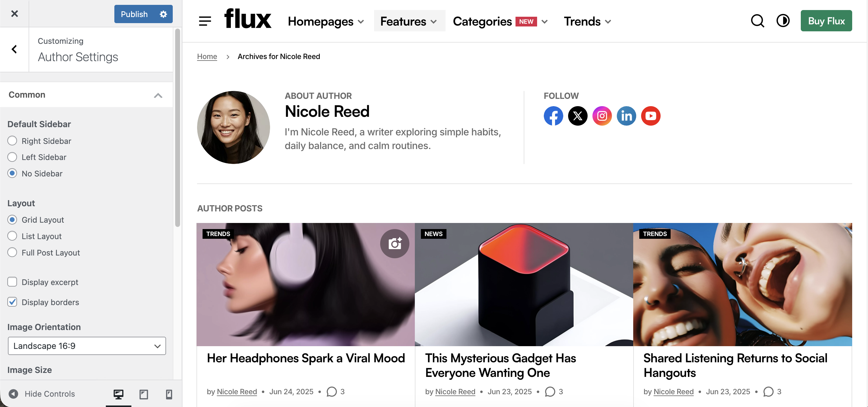The width and height of the screenshot is (868, 407).
Task: Open Nicole Reed's Facebook profile icon
Action: (553, 116)
